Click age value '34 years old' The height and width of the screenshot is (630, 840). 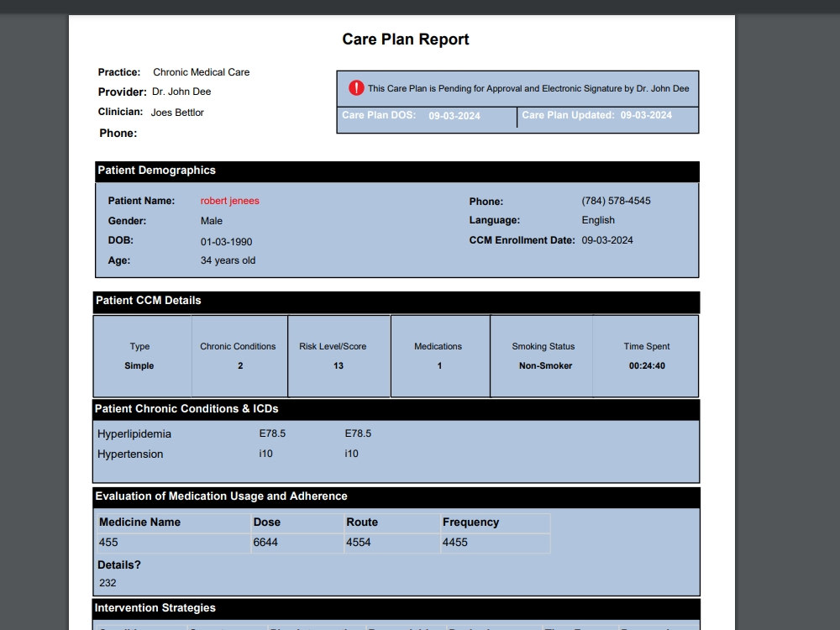[228, 260]
